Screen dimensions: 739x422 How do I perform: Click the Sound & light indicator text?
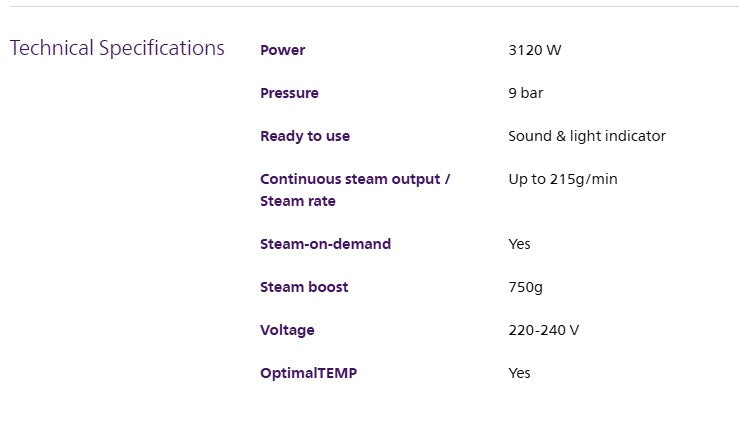point(587,136)
